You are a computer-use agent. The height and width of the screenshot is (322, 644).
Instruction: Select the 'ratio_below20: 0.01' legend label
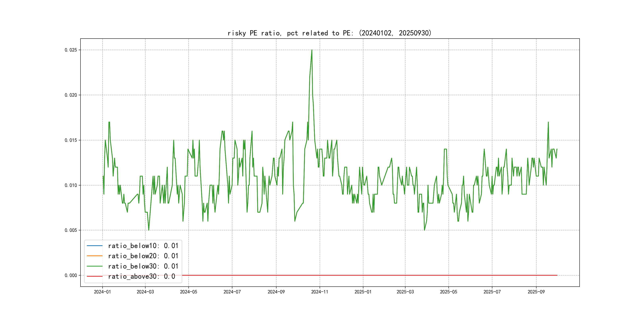pos(143,256)
